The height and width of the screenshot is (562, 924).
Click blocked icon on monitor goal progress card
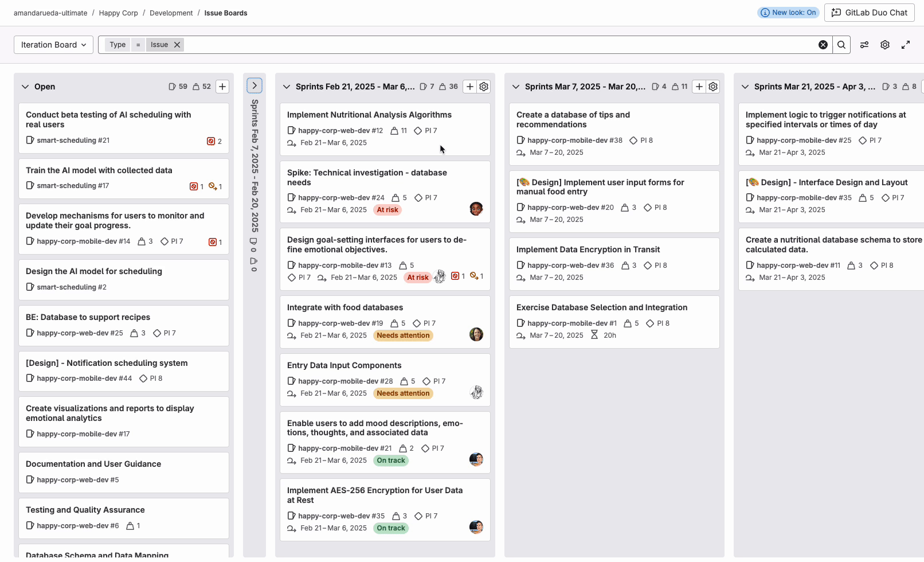pyautogui.click(x=212, y=242)
